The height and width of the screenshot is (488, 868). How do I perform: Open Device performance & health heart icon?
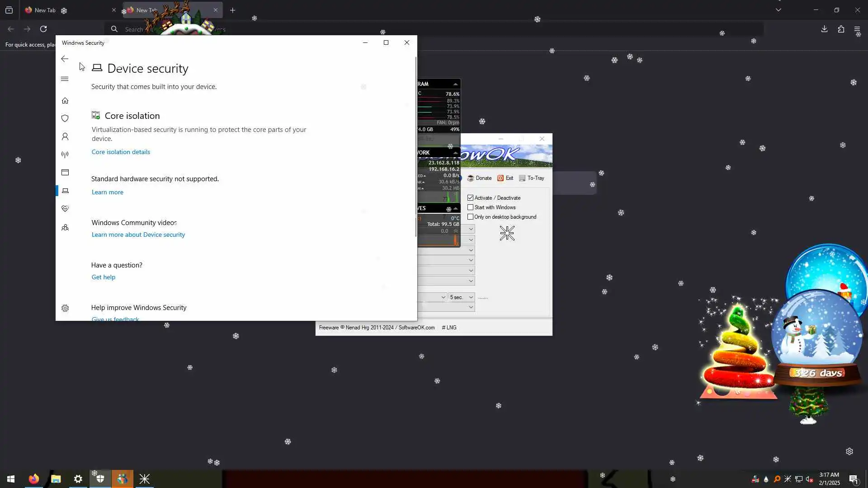tap(65, 209)
